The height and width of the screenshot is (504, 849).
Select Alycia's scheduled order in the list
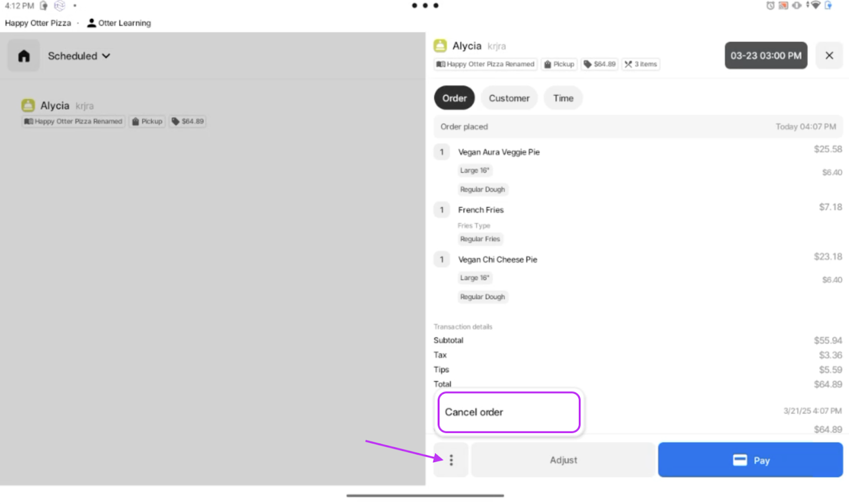click(114, 113)
